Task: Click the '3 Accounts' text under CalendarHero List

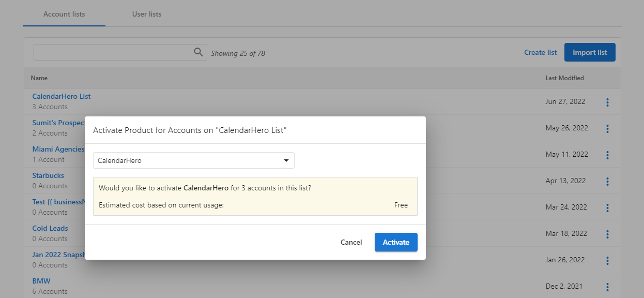Action: pyautogui.click(x=50, y=107)
